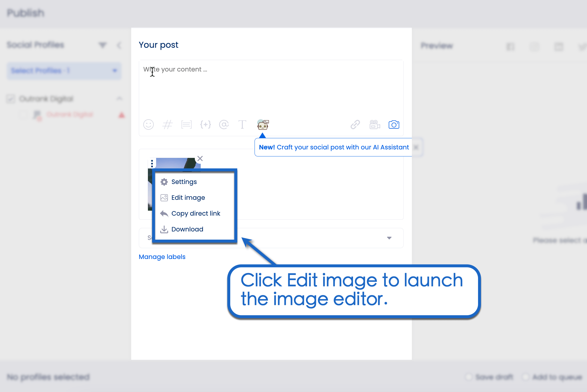Screen dimensions: 587x392
Task: Insert a hashtag from hashtag manager
Action: [167, 125]
